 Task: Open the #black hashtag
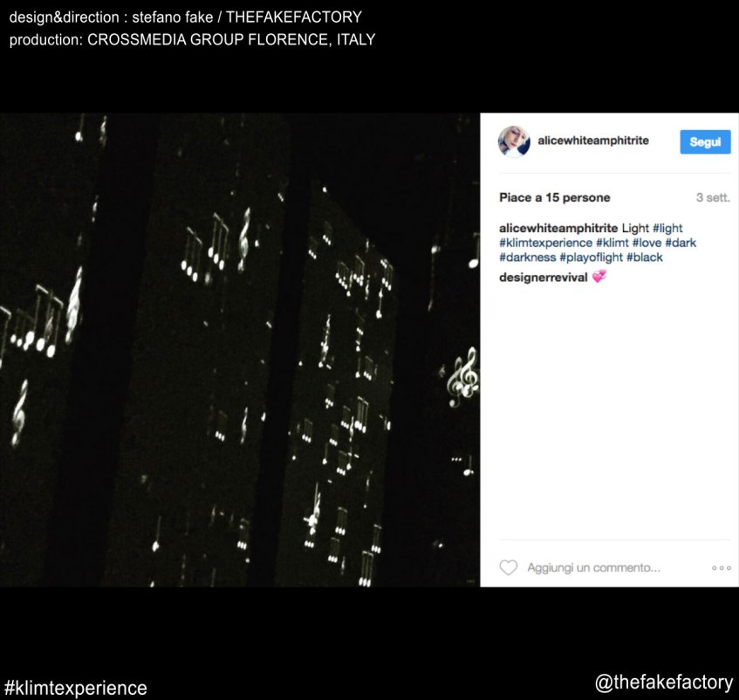tap(644, 257)
